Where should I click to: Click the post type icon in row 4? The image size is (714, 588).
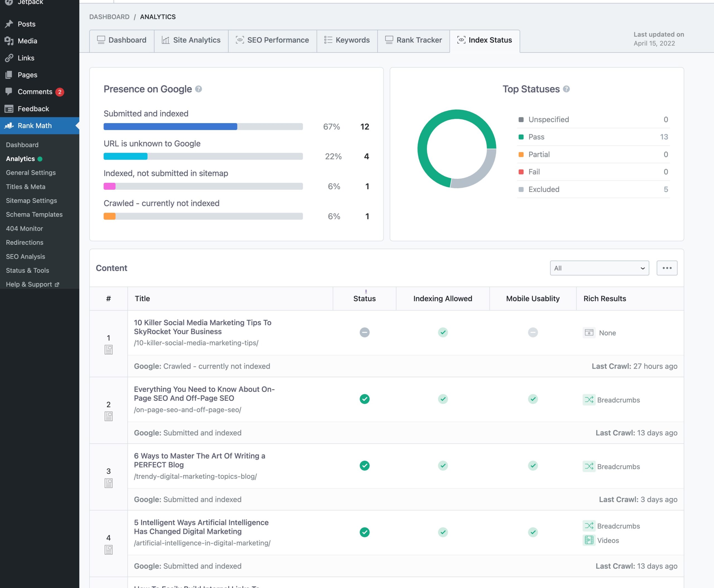108,550
